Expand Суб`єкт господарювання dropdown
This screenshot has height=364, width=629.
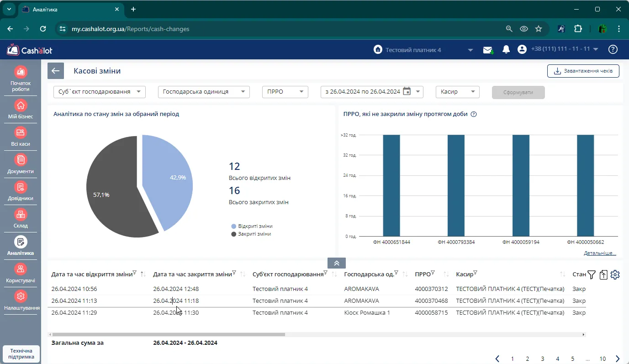click(x=100, y=92)
